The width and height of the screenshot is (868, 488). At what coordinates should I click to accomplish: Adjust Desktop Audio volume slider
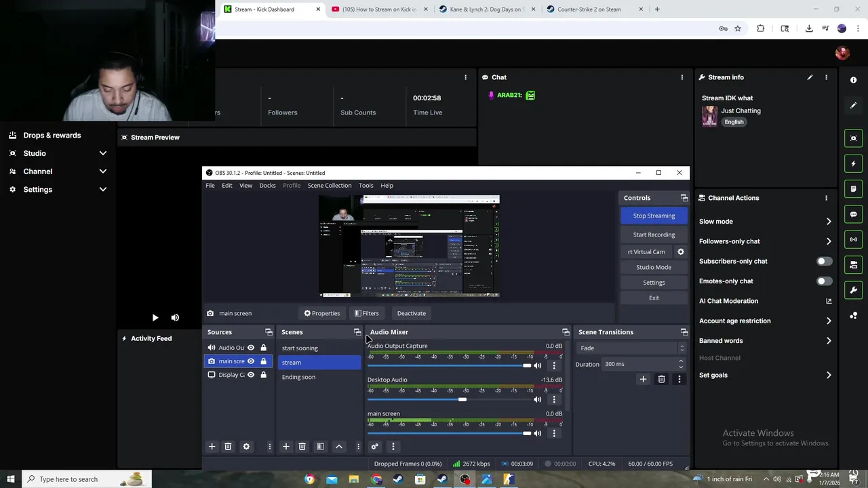462,399
